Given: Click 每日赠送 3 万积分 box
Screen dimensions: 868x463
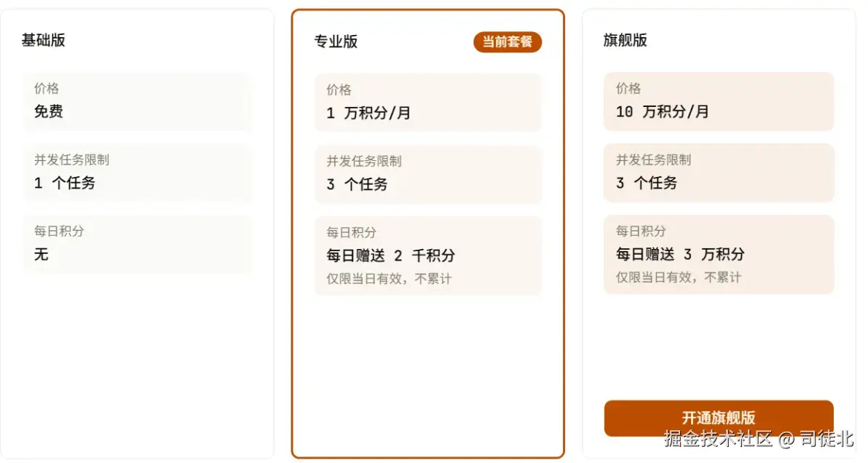Looking at the screenshot, I should coord(718,253).
